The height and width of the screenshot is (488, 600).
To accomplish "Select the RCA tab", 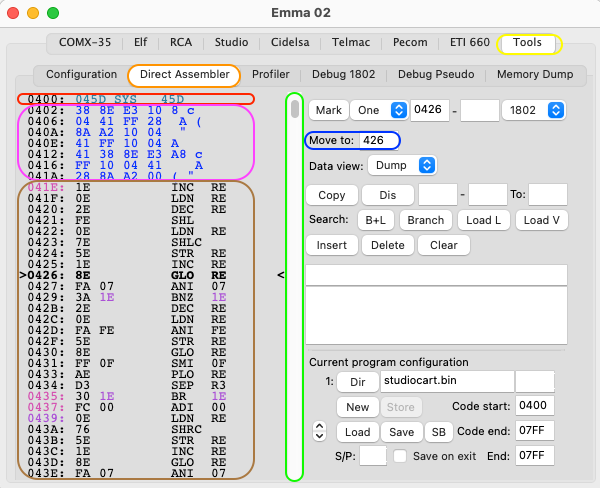I will point(181,42).
